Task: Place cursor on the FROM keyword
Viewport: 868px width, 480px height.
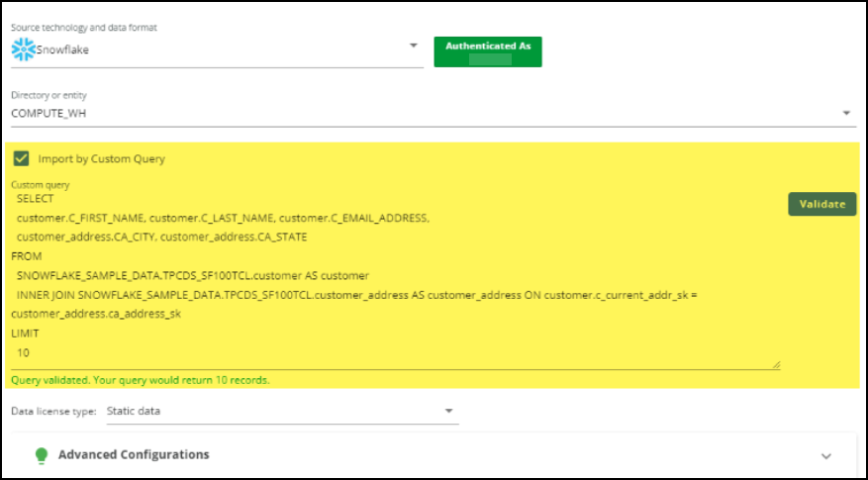Action: [27, 256]
